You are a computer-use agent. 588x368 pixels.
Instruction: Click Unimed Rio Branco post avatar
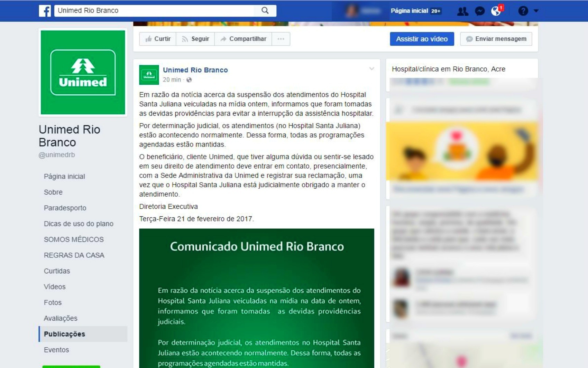tap(149, 75)
